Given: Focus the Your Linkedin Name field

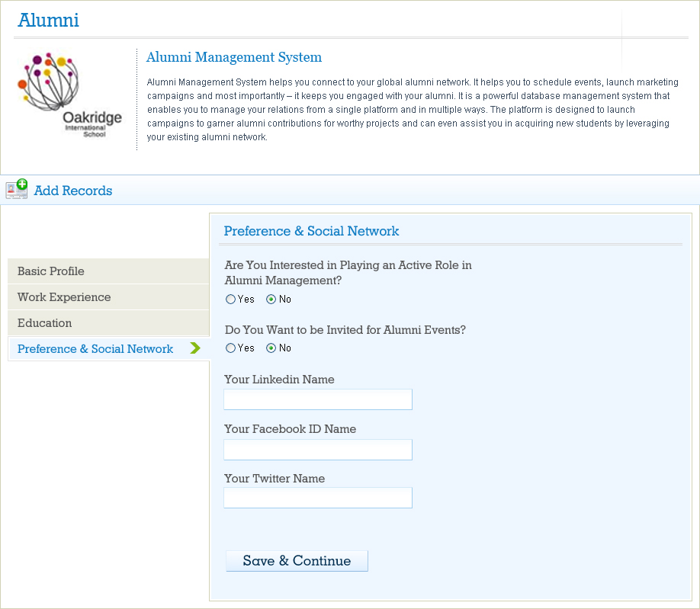Looking at the screenshot, I should coord(318,399).
